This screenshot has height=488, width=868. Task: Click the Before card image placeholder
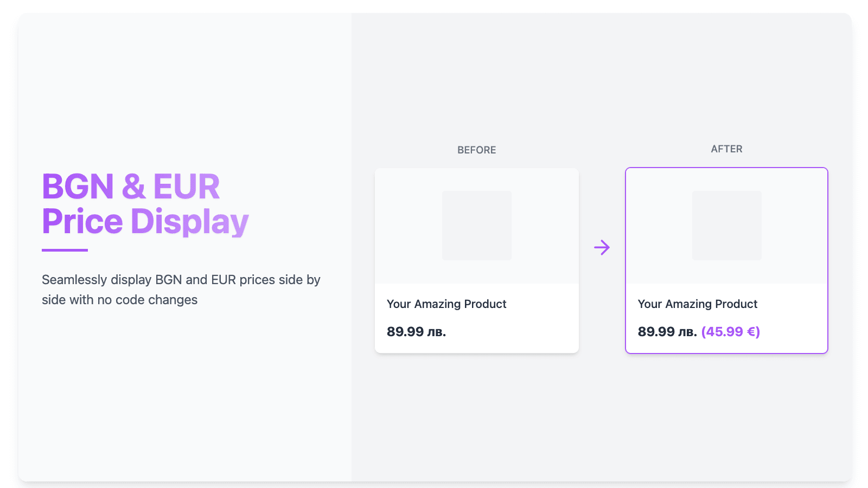coord(476,226)
